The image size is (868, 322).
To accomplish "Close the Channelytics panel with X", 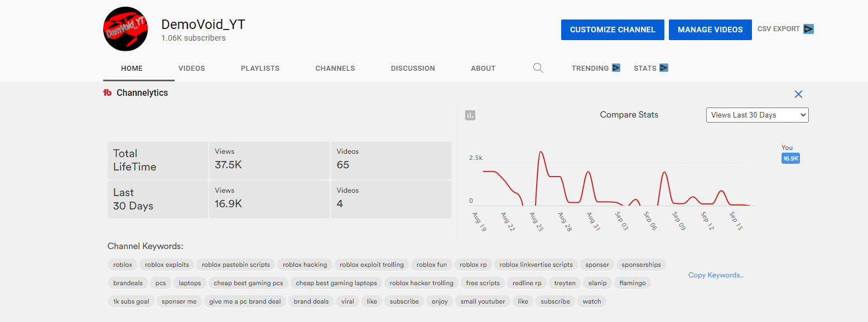I will (798, 94).
